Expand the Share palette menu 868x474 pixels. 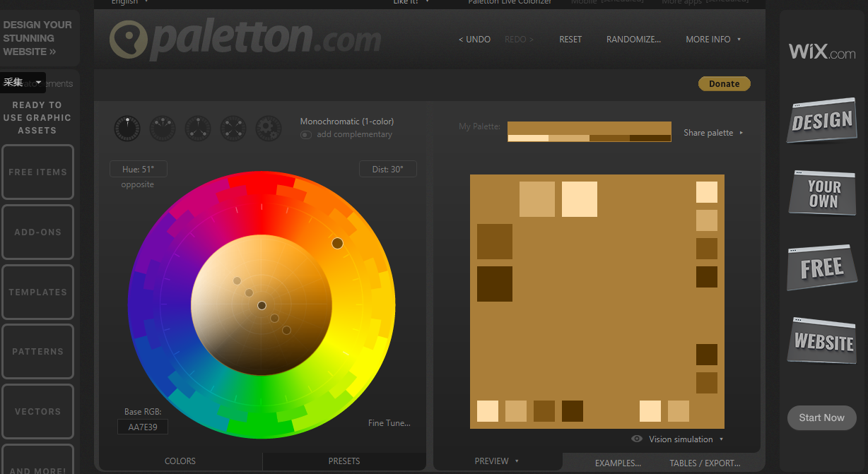pyautogui.click(x=713, y=133)
